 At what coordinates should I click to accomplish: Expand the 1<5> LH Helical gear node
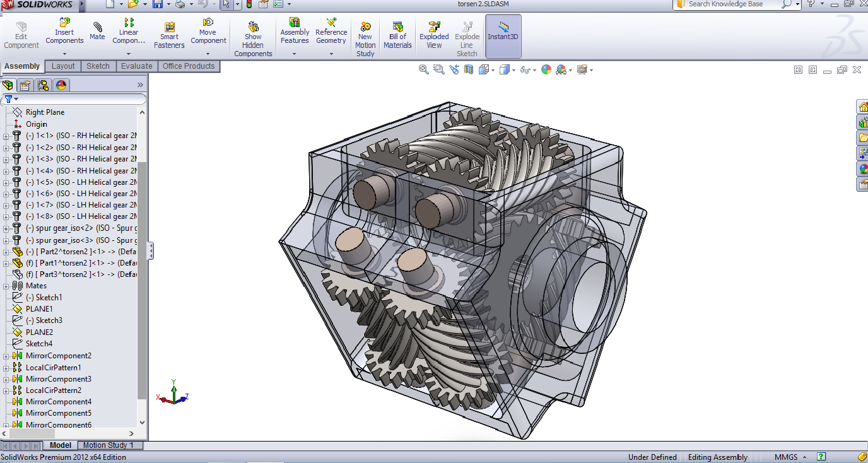tap(6, 182)
